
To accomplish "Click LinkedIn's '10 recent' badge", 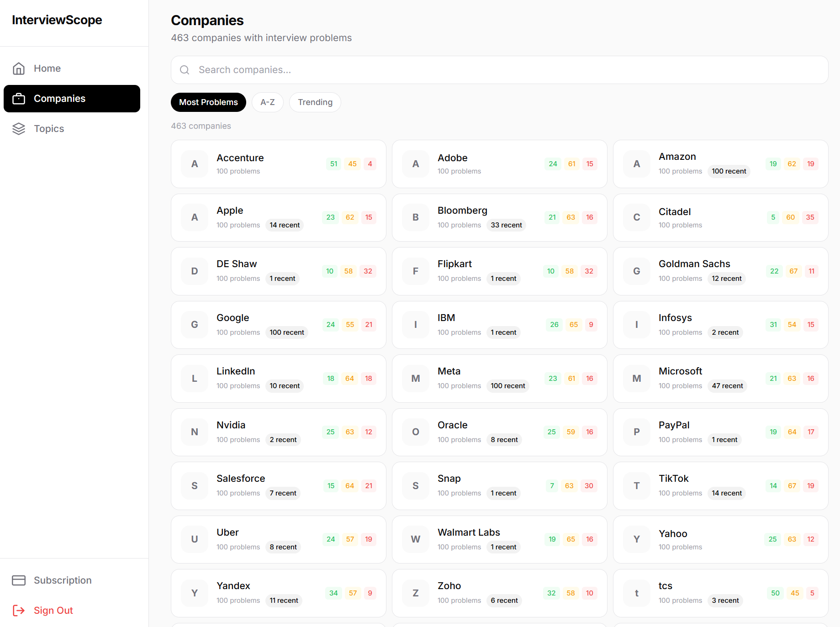I will 285,386.
